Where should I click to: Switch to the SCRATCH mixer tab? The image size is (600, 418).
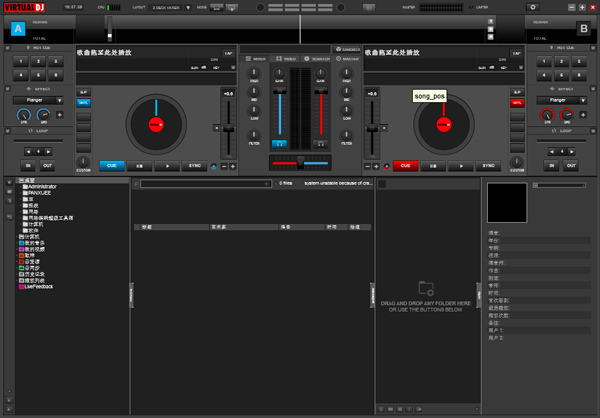point(315,59)
